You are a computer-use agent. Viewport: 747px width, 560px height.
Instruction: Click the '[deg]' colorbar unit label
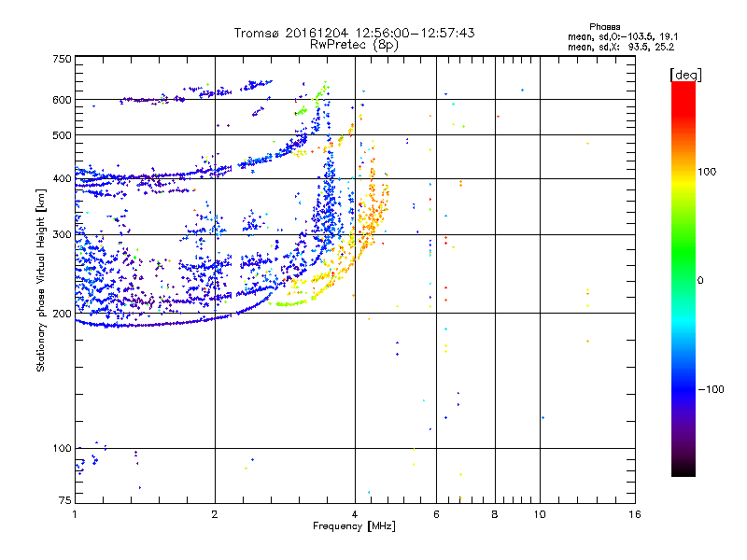[x=685, y=75]
